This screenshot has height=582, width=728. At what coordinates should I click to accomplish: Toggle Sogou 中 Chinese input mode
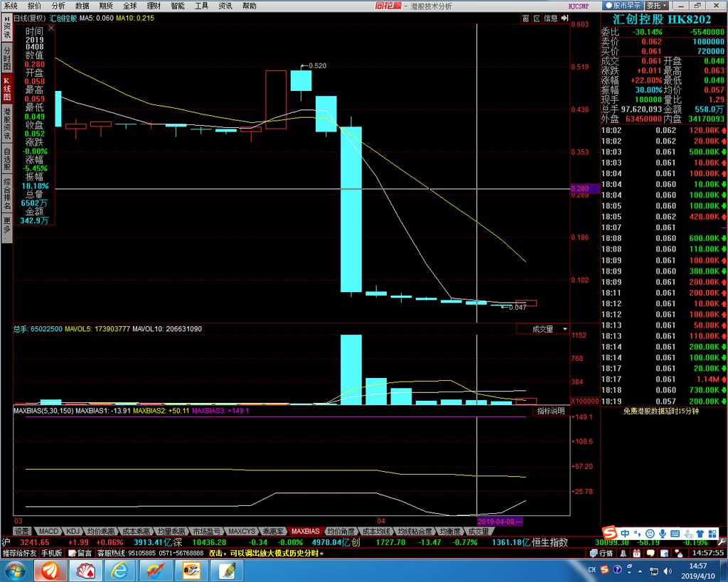tap(626, 534)
